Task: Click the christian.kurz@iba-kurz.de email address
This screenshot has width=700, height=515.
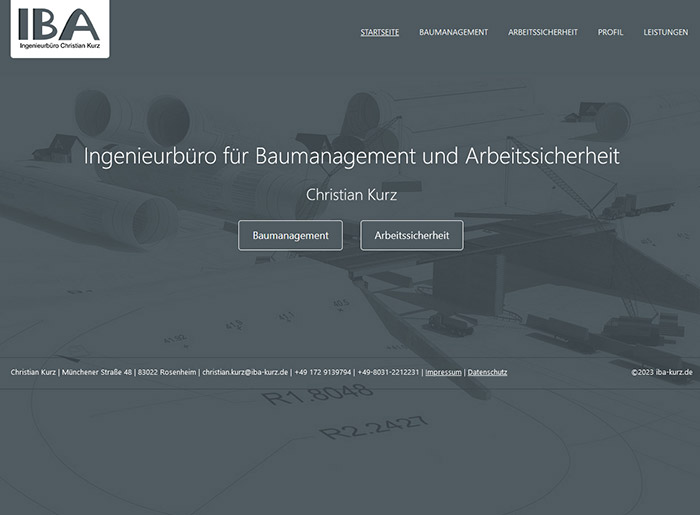Action: [x=245, y=372]
